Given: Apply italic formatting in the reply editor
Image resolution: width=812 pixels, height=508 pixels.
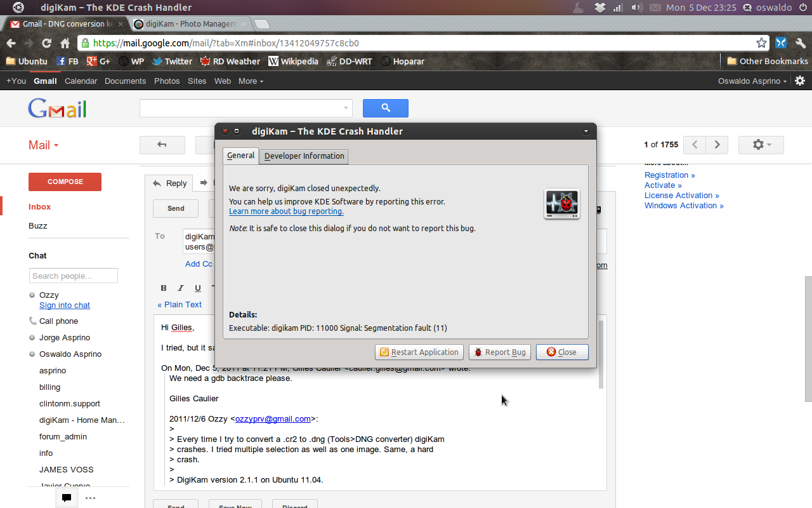Looking at the screenshot, I should 180,288.
